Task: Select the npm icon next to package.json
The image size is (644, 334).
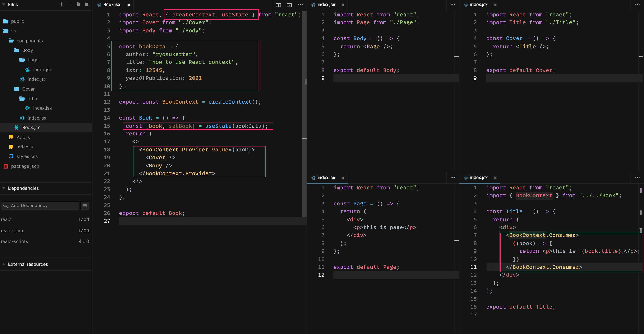Action: 6,166
